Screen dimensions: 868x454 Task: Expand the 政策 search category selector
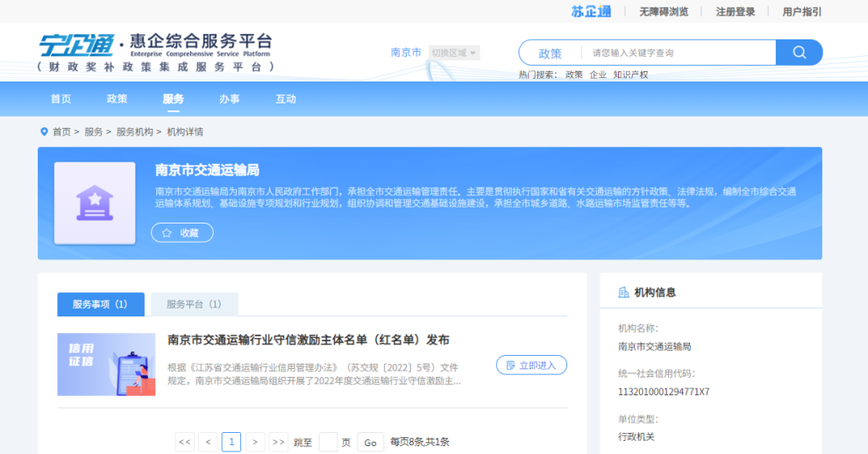550,53
